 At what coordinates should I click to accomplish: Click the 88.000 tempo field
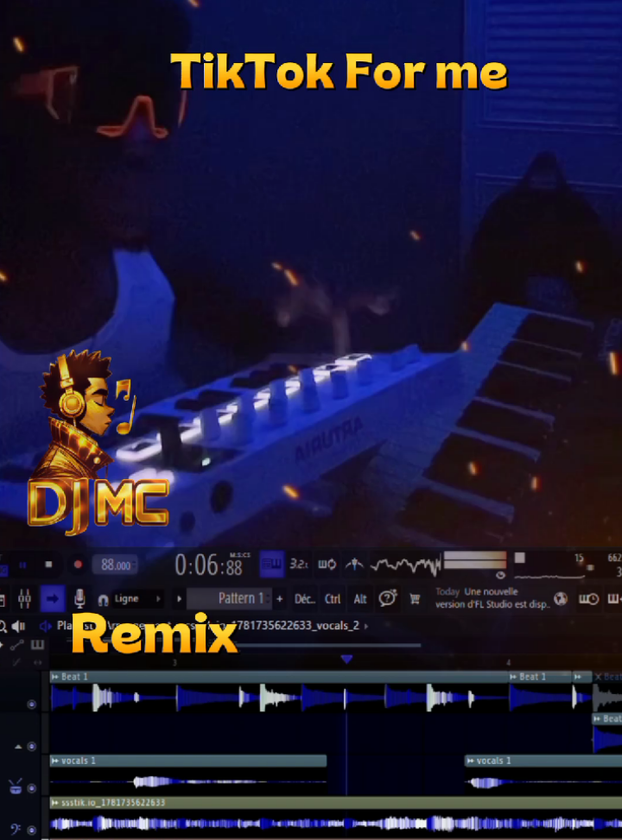(115, 565)
